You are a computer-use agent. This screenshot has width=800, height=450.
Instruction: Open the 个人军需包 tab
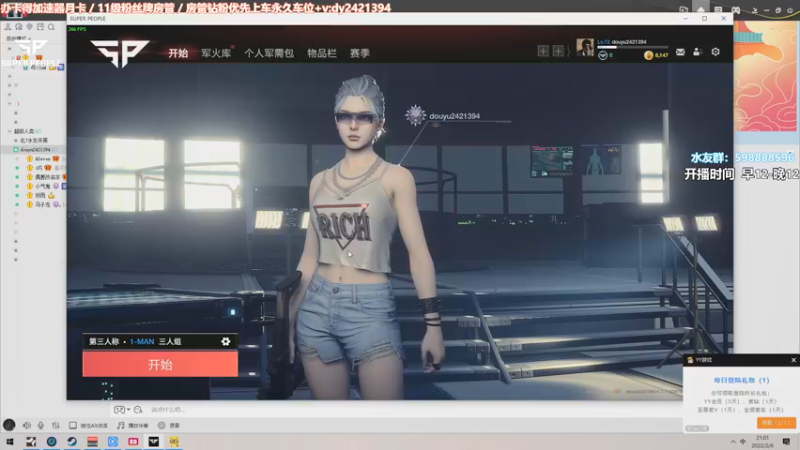click(269, 53)
